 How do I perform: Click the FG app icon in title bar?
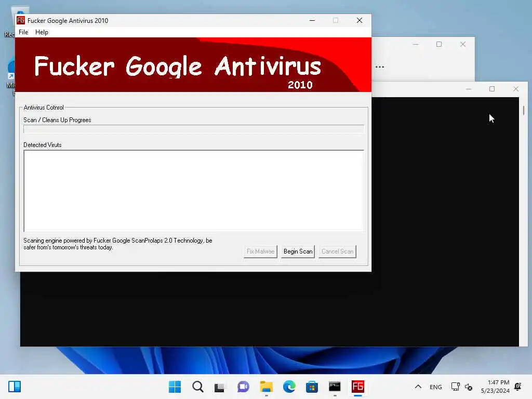(21, 20)
